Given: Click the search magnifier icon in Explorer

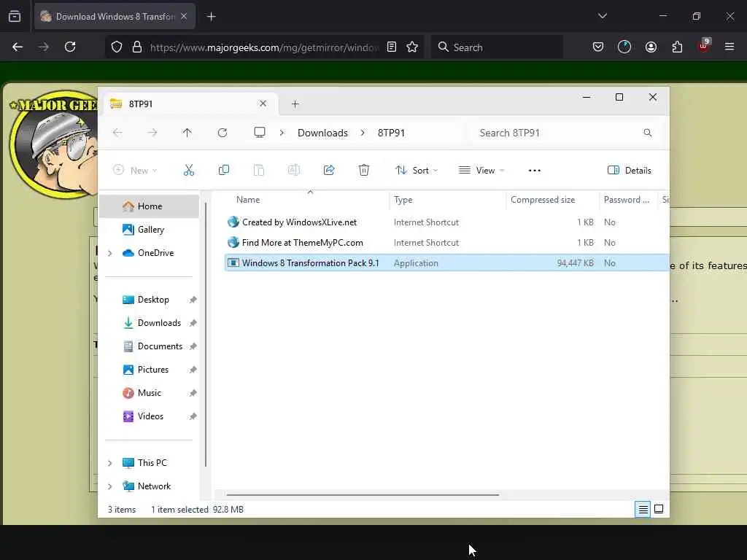Looking at the screenshot, I should click(x=648, y=133).
